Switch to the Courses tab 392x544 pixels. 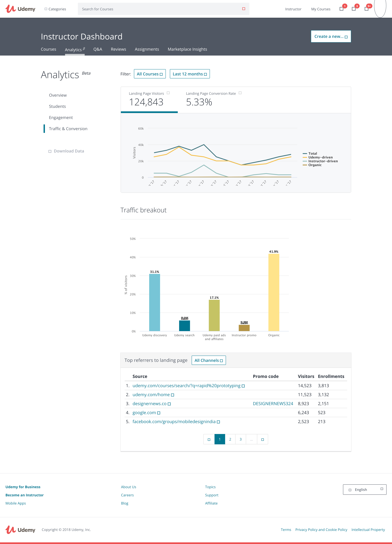pos(48,49)
